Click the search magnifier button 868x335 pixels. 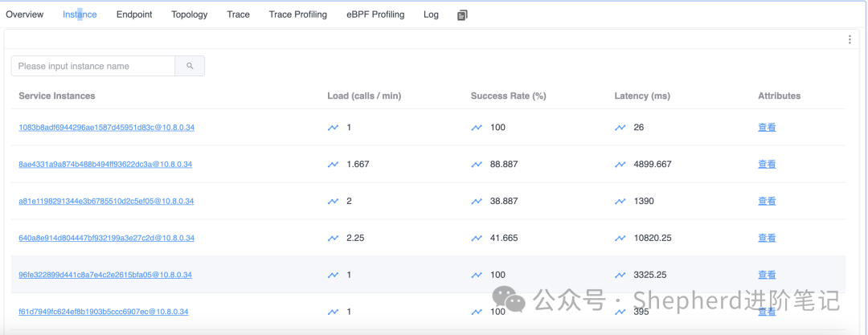click(x=190, y=66)
